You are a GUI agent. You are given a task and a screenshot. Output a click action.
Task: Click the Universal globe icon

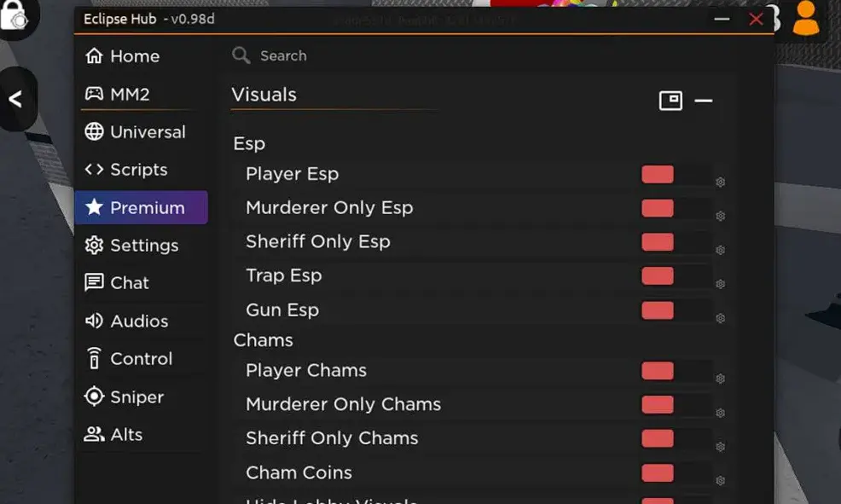point(94,131)
